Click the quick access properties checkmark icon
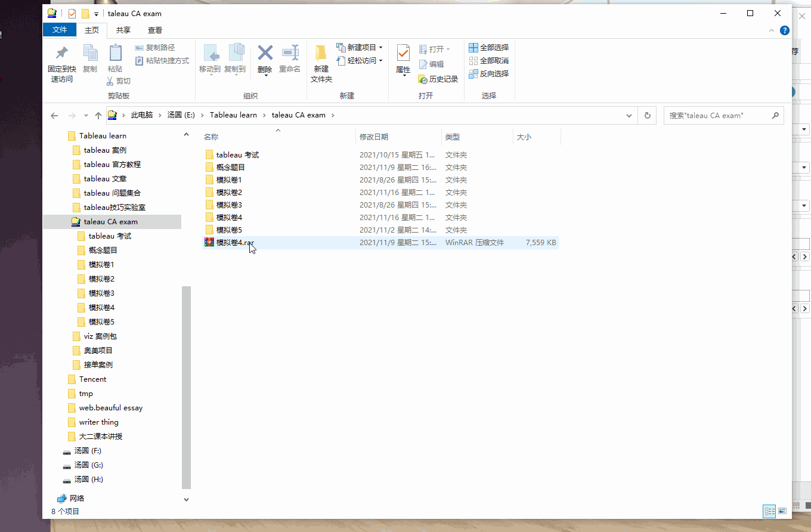 [72, 14]
